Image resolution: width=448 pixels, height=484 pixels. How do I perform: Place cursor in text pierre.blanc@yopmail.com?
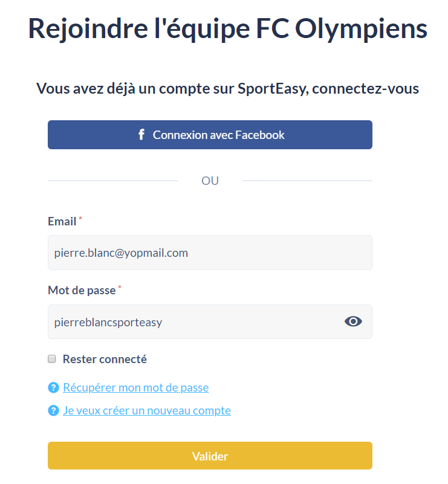click(x=121, y=253)
